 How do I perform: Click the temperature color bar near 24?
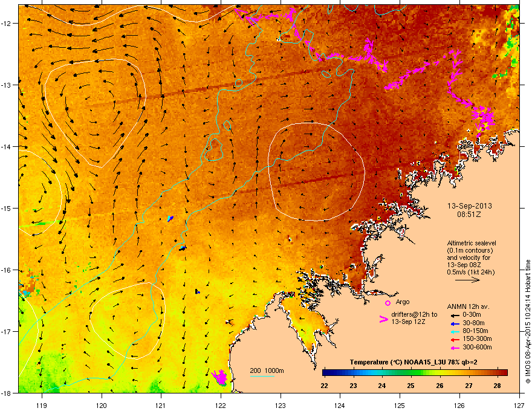pyautogui.click(x=382, y=373)
